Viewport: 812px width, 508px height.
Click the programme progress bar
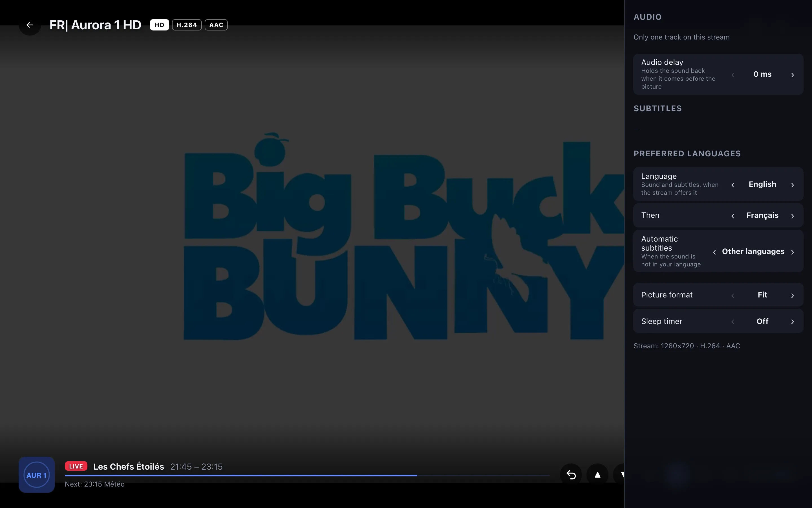tap(307, 476)
